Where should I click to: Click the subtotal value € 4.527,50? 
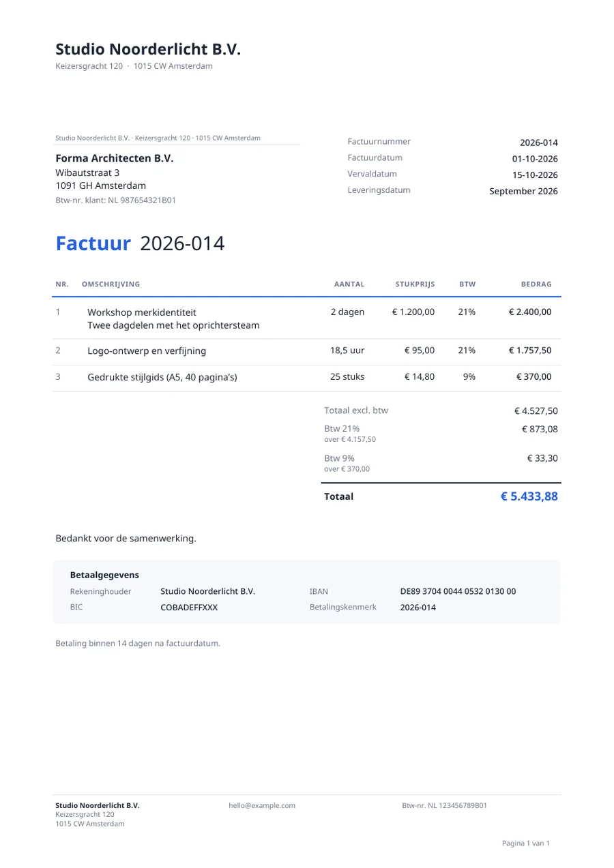[x=536, y=411]
